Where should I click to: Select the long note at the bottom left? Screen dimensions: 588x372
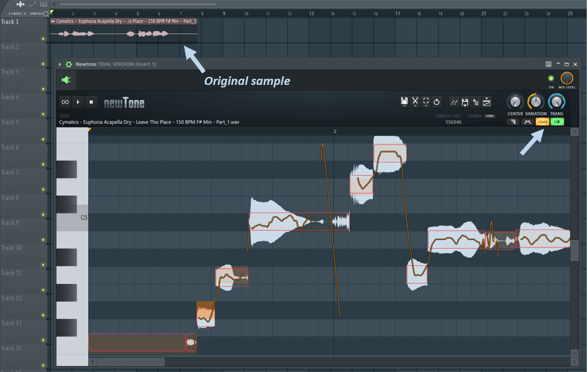tap(137, 342)
